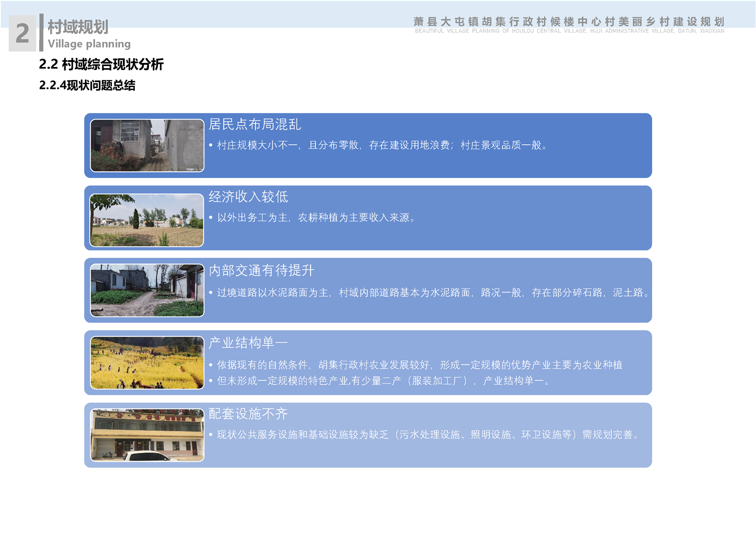This screenshot has height=534, width=756.
Task: Select the 村域规划 chapter title
Action: pyautogui.click(x=78, y=27)
